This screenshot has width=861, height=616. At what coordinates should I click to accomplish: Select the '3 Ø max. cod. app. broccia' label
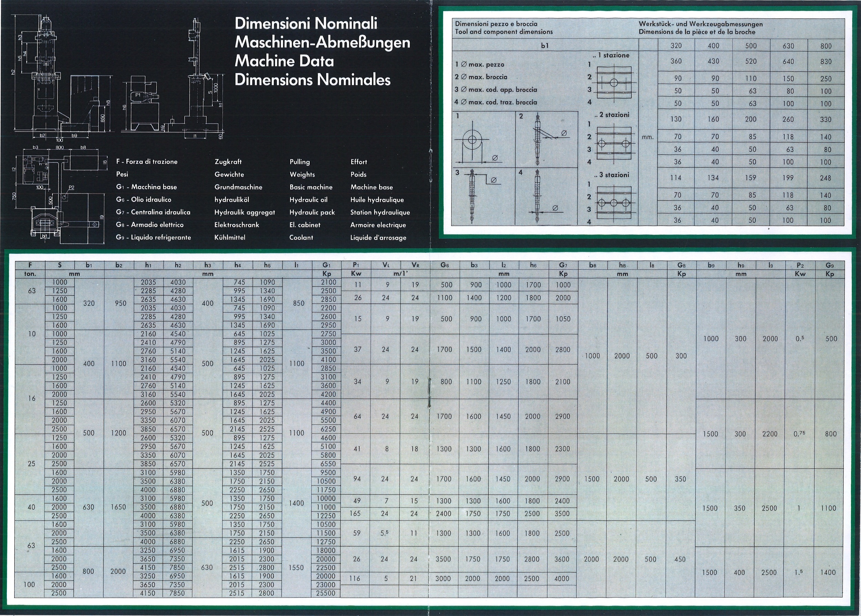[x=496, y=90]
